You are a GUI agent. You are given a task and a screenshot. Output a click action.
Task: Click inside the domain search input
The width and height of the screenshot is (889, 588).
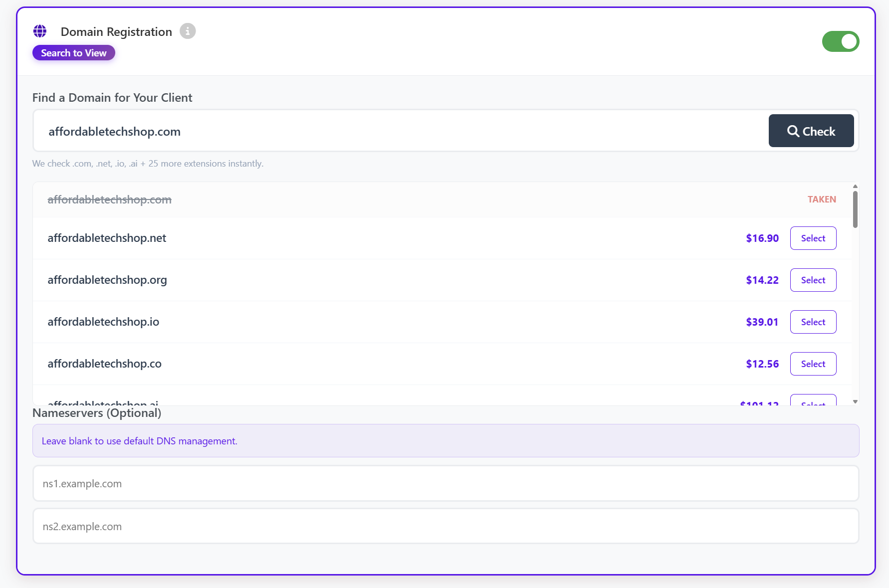click(x=349, y=131)
